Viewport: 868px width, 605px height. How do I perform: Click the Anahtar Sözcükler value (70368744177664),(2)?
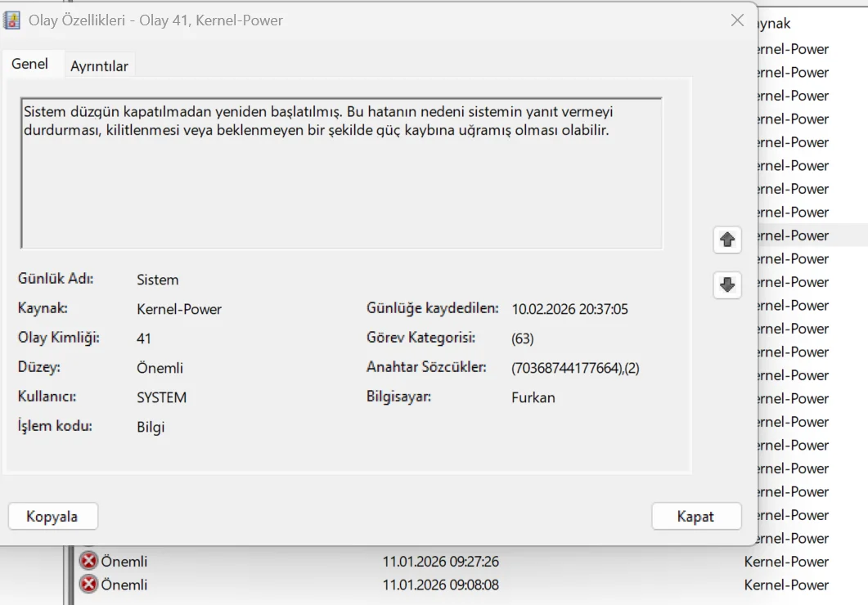pyautogui.click(x=575, y=368)
